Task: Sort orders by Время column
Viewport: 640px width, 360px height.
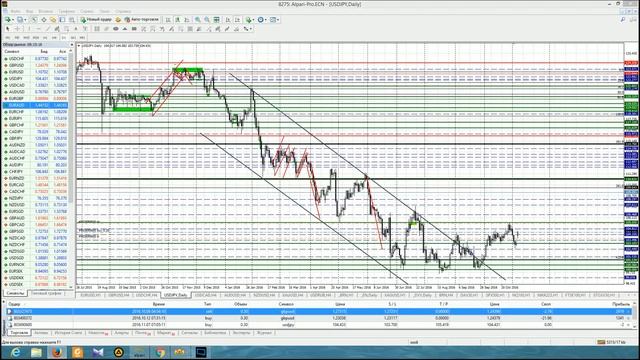Action: pos(159,304)
